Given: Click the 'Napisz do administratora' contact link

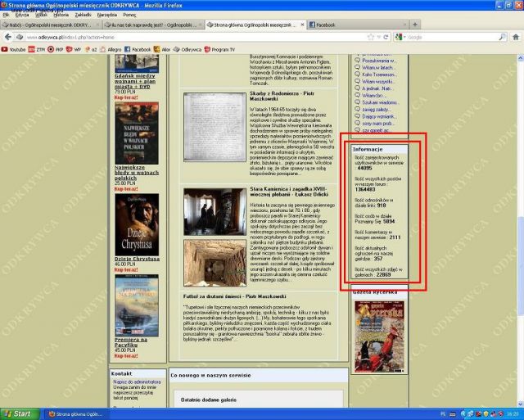Looking at the screenshot, I should 137,382.
